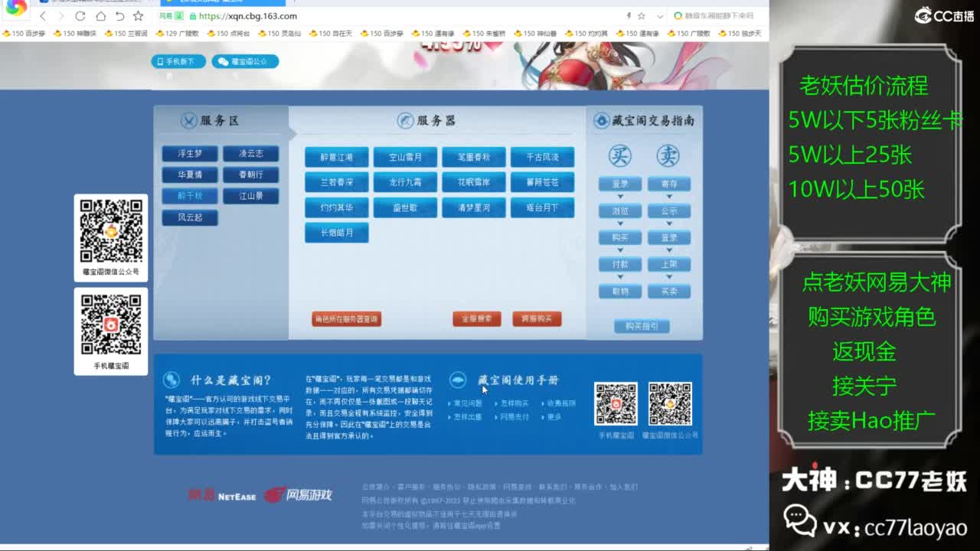This screenshot has width=980, height=551.
Task: Open the browser home page icon
Action: pyautogui.click(x=100, y=16)
